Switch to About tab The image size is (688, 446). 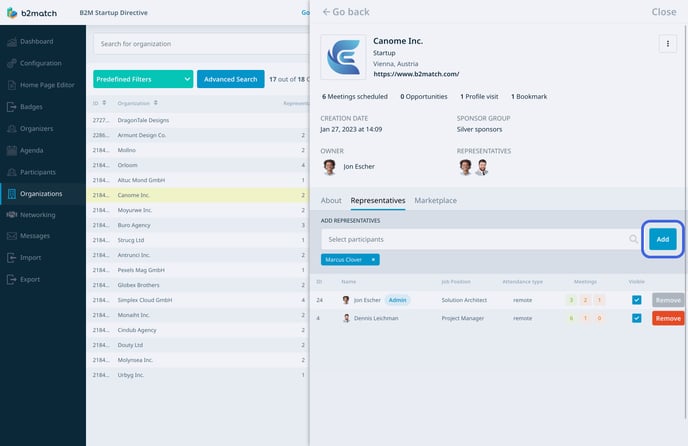tap(331, 201)
